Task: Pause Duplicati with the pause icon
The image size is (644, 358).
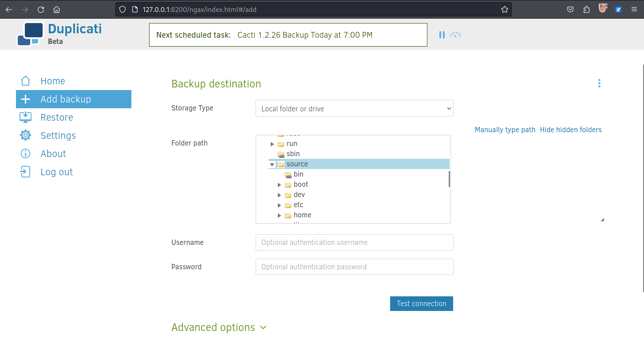Action: 442,35
